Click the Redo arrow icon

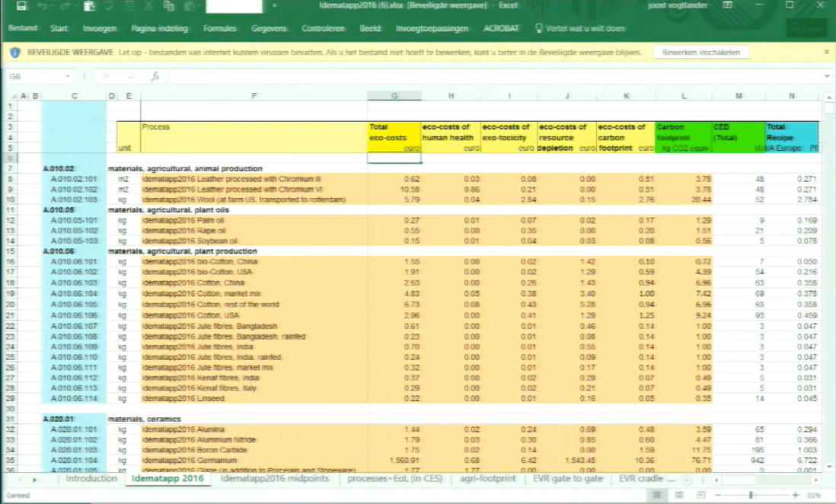(65, 6)
